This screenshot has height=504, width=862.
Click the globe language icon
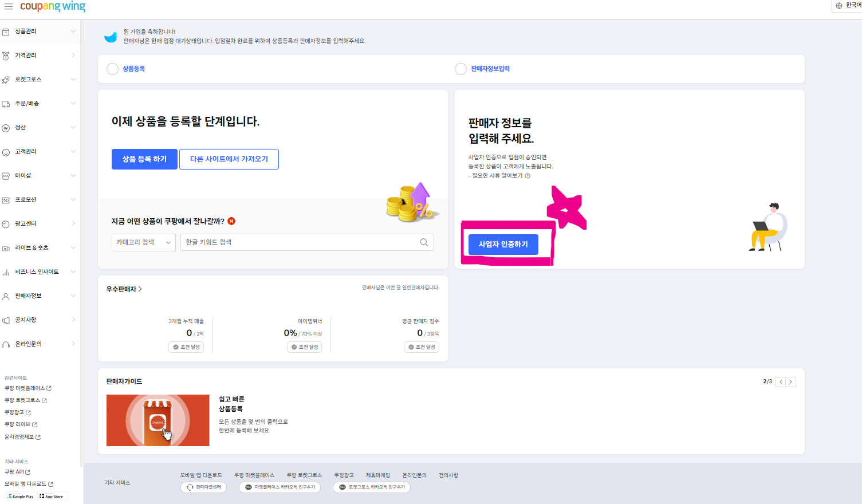click(x=839, y=5)
